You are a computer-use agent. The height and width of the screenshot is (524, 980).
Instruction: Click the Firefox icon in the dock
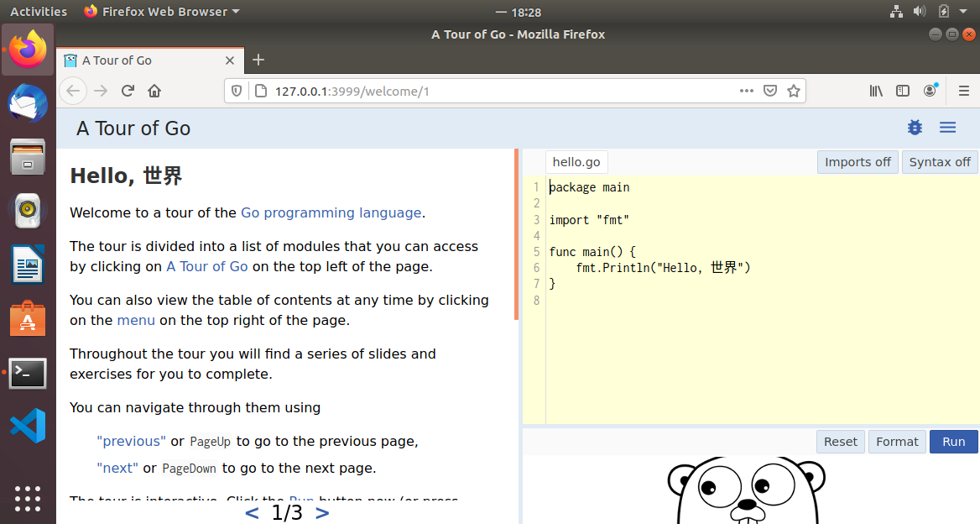click(28, 50)
